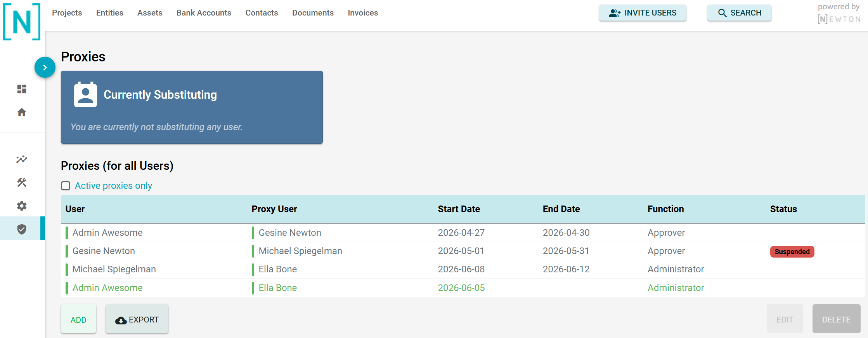The image size is (868, 338).
Task: Open the Invoices menu
Action: 363,13
